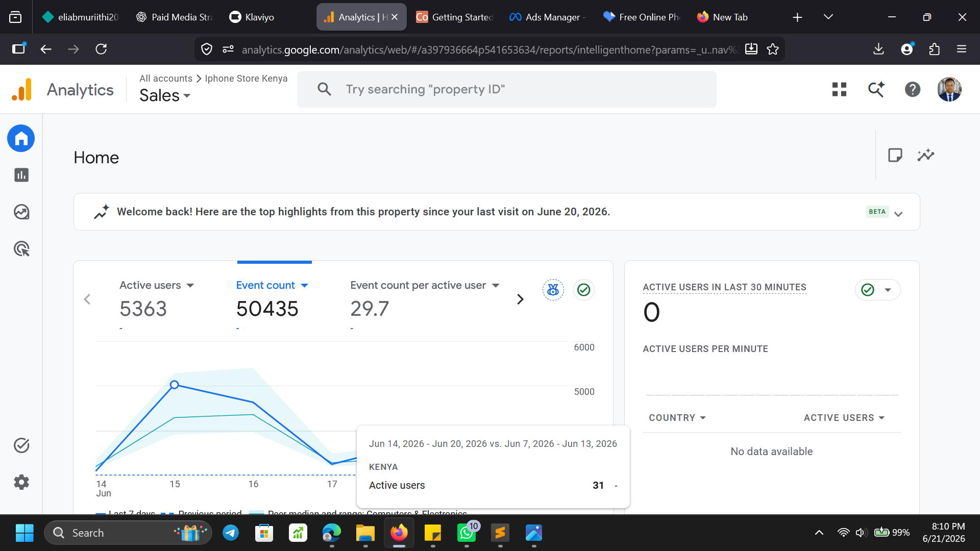Open Telegram from the taskbar
Viewport: 980px width, 551px height.
point(231,533)
